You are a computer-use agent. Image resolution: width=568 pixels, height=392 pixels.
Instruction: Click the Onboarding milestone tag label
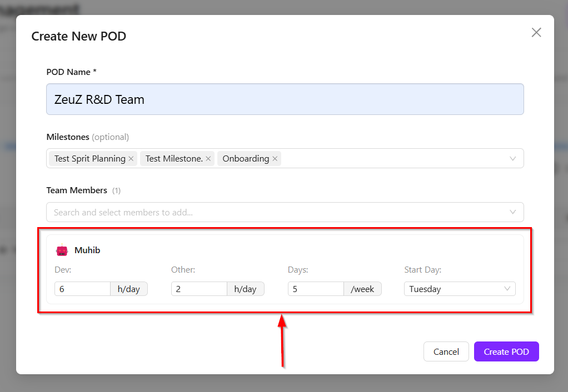[246, 159]
